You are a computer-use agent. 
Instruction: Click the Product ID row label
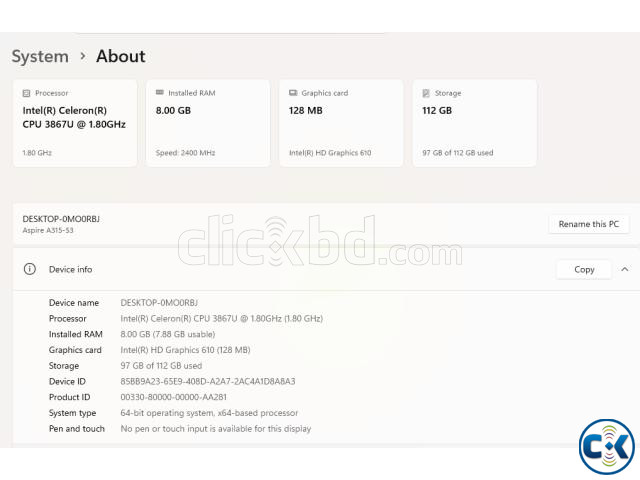point(69,397)
